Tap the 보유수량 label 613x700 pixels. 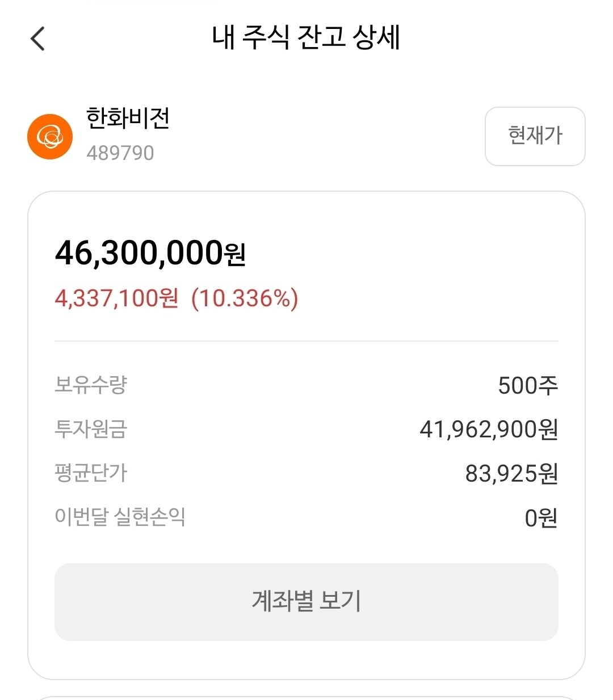(91, 385)
